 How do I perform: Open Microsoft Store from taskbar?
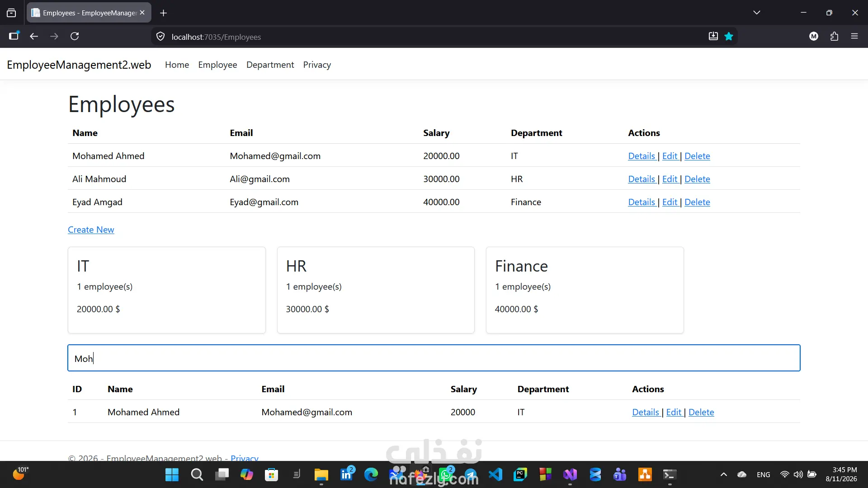click(x=272, y=474)
